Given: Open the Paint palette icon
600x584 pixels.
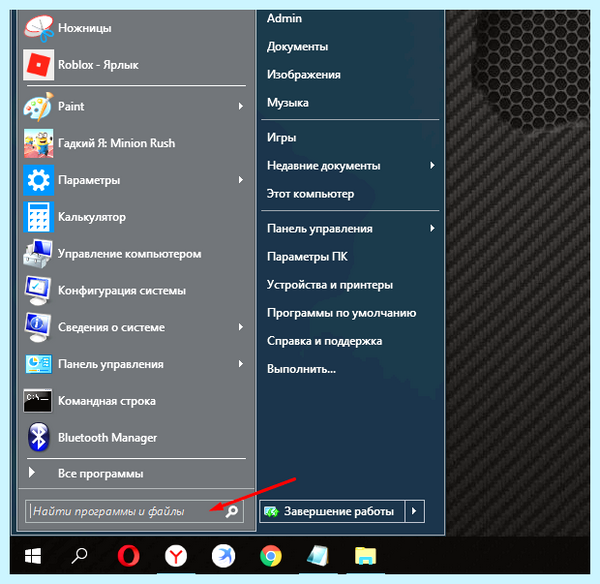Looking at the screenshot, I should point(38,106).
